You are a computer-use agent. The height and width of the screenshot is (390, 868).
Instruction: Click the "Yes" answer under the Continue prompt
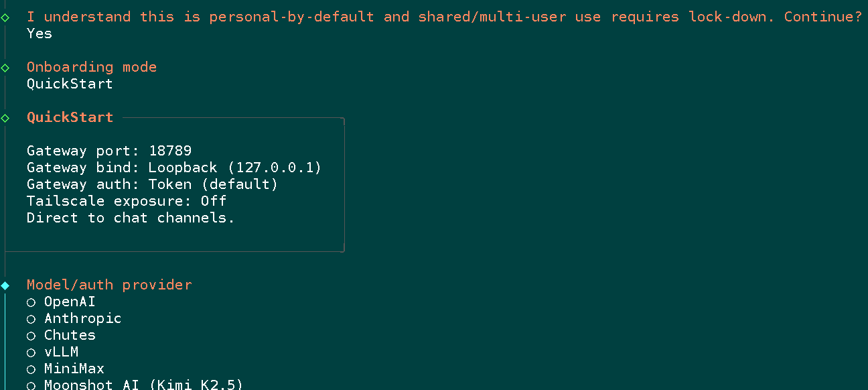[x=40, y=34]
